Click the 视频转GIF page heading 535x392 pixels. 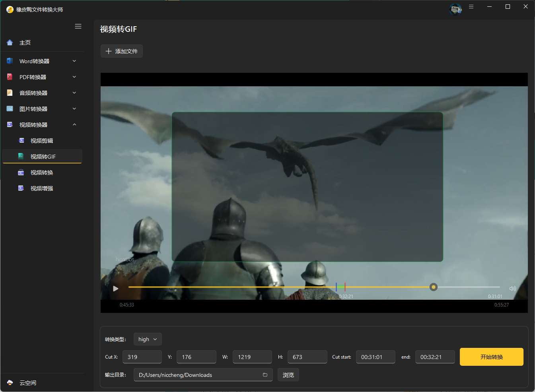pos(119,29)
